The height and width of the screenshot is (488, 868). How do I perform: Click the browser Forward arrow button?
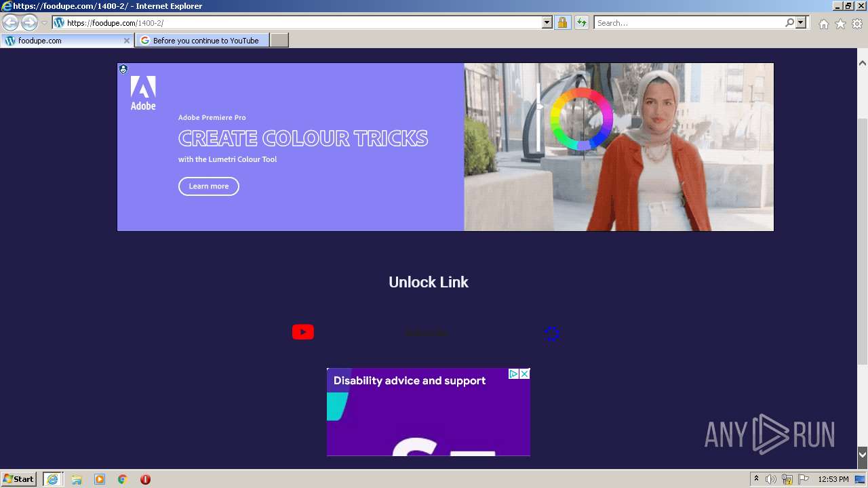pyautogui.click(x=29, y=22)
